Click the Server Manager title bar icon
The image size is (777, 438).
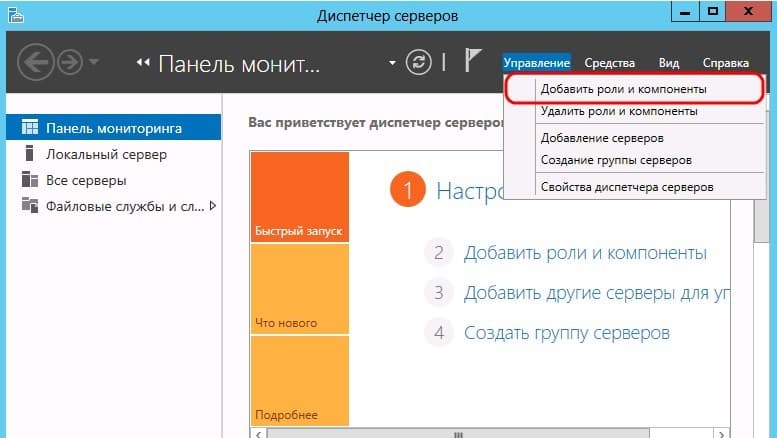point(16,15)
